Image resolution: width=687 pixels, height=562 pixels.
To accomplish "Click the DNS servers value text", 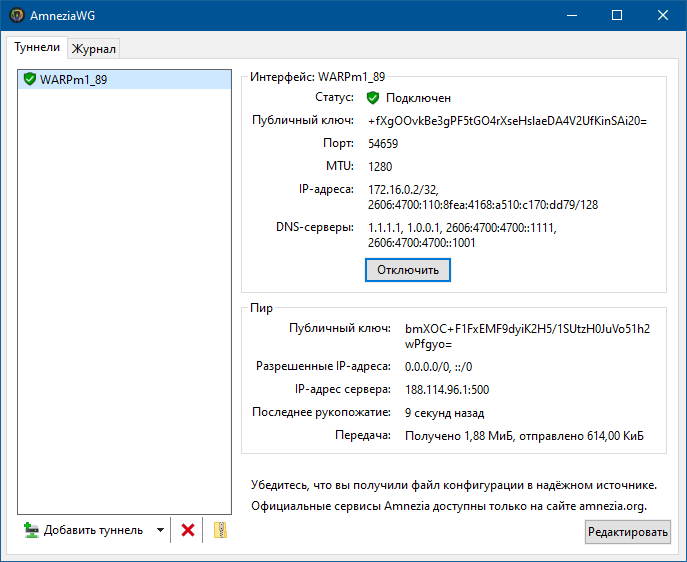I will tap(462, 235).
